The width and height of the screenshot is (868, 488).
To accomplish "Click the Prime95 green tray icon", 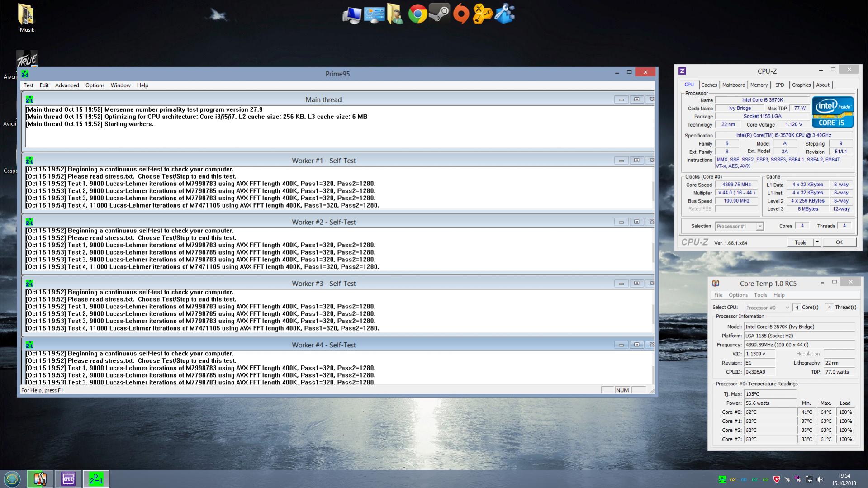I will [722, 479].
